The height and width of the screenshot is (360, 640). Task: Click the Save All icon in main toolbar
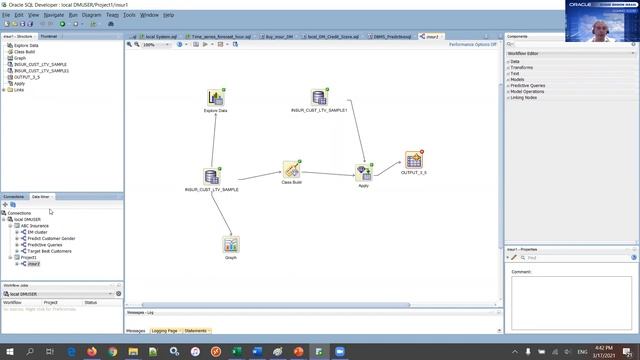click(30, 24)
